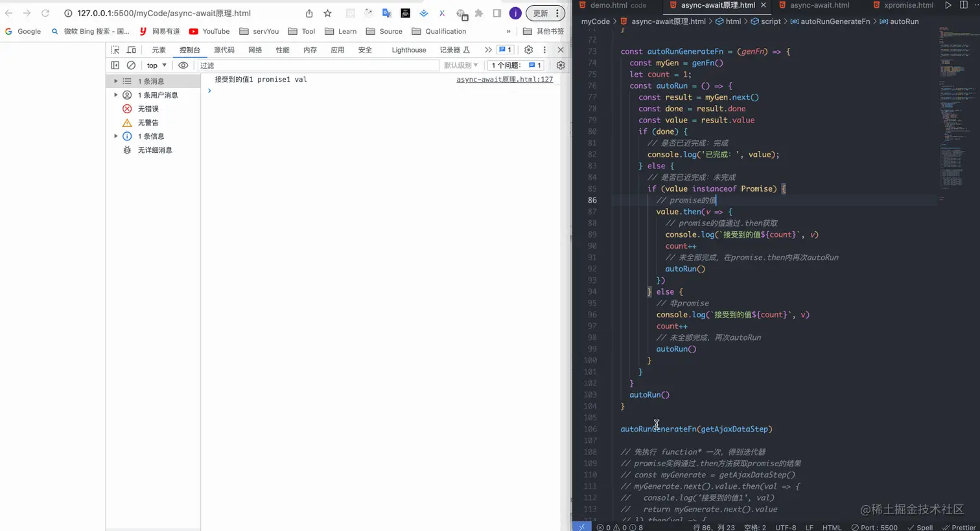Open the 其他书签 bookmarks folder
The width and height of the screenshot is (980, 531).
pyautogui.click(x=543, y=31)
